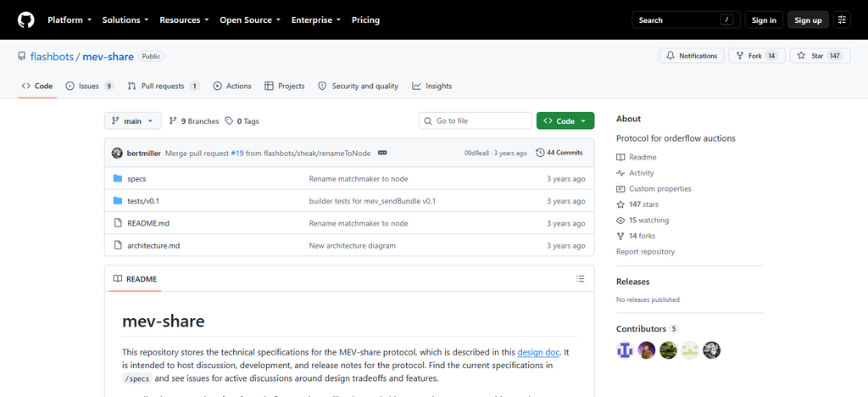Image resolution: width=868 pixels, height=397 pixels.
Task: Click the tests/v0.1 folder icon
Action: tap(117, 200)
